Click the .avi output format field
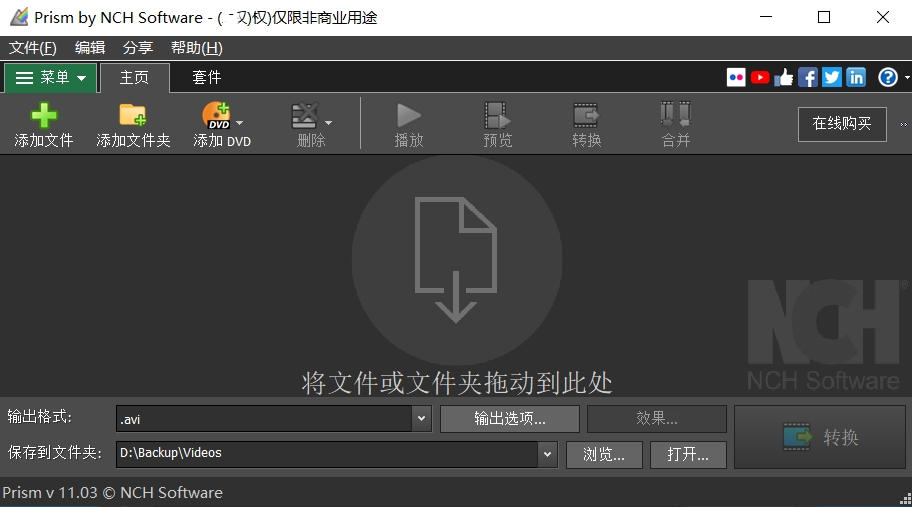The width and height of the screenshot is (912, 507). point(265,419)
